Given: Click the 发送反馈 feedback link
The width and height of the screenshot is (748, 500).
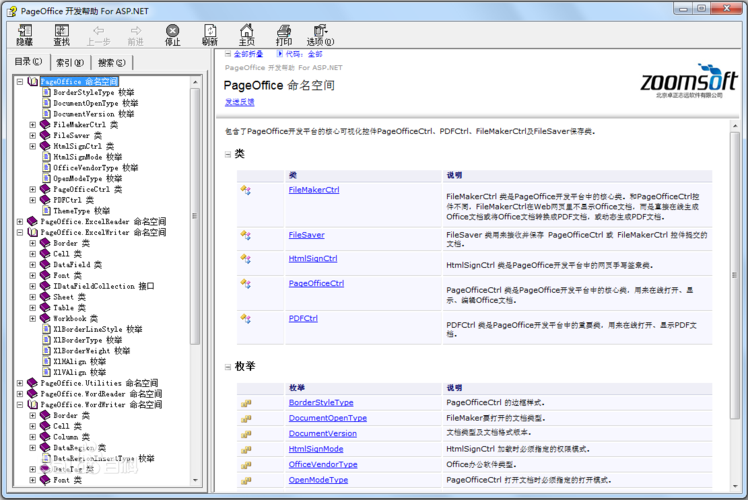Looking at the screenshot, I should pyautogui.click(x=239, y=102).
